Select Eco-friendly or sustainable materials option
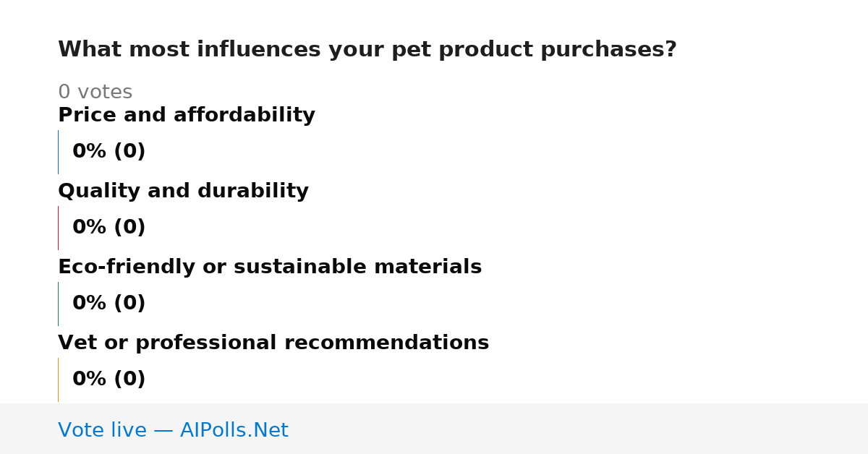Viewport: 868px width, 454px height. (270, 267)
